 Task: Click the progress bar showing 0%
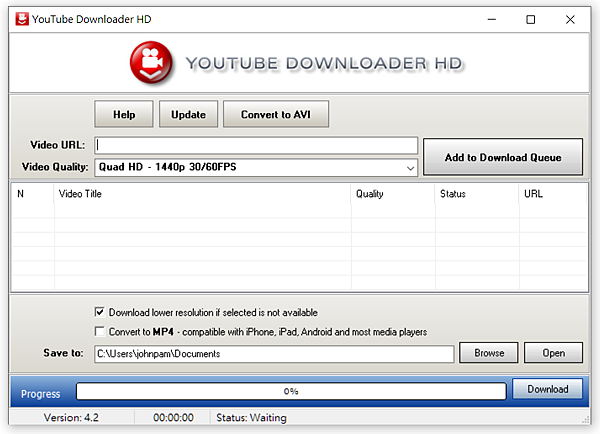291,391
